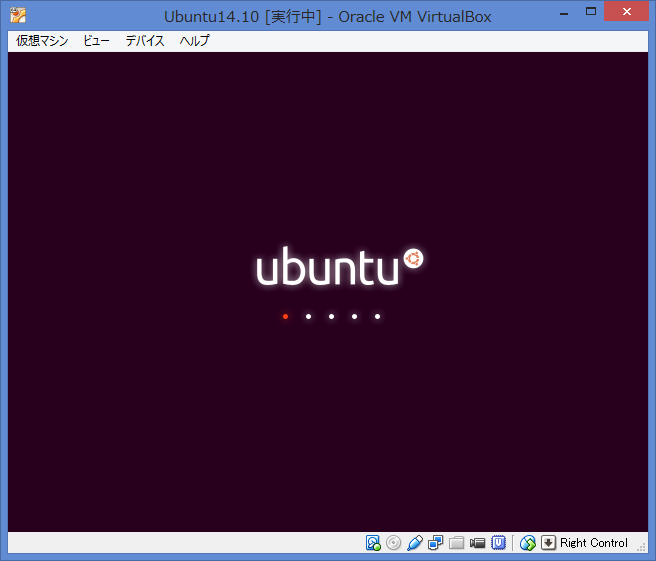Click the shared folders status icon
The width and height of the screenshot is (656, 561).
tap(456, 543)
